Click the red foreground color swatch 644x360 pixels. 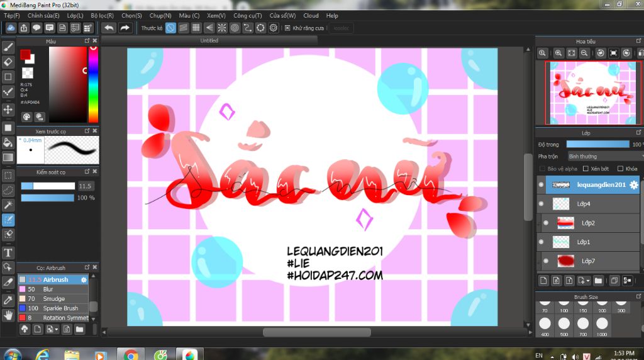(25, 54)
